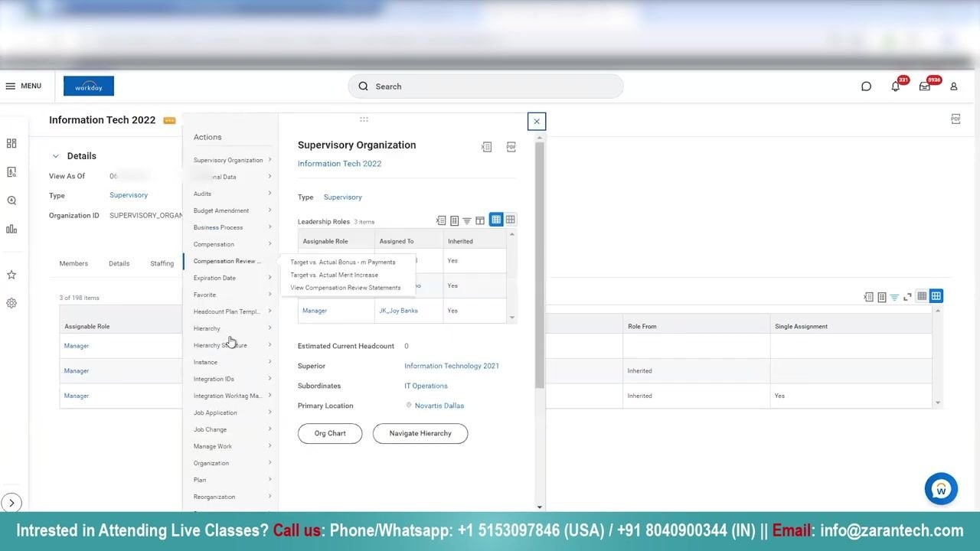Switch to the Staffing tab
The width and height of the screenshot is (980, 551).
pyautogui.click(x=162, y=263)
